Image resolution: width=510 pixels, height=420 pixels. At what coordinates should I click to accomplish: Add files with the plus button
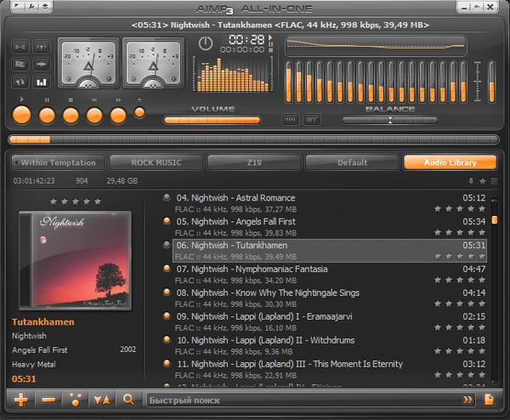[x=20, y=400]
